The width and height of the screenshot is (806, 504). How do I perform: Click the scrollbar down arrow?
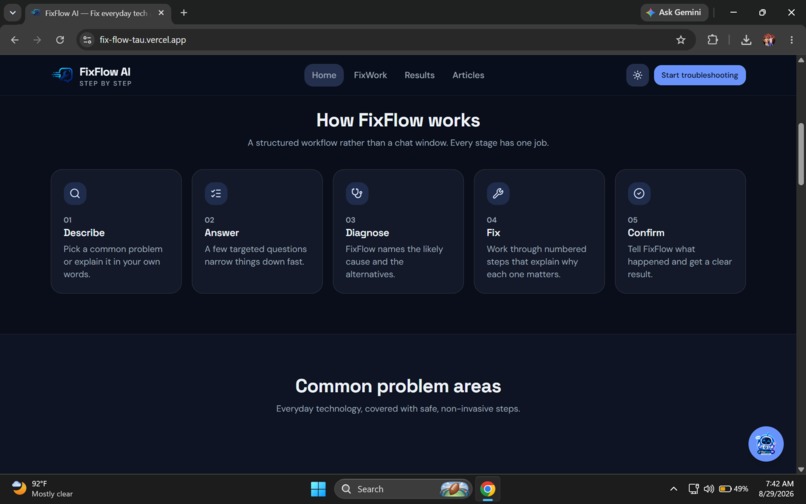point(800,469)
